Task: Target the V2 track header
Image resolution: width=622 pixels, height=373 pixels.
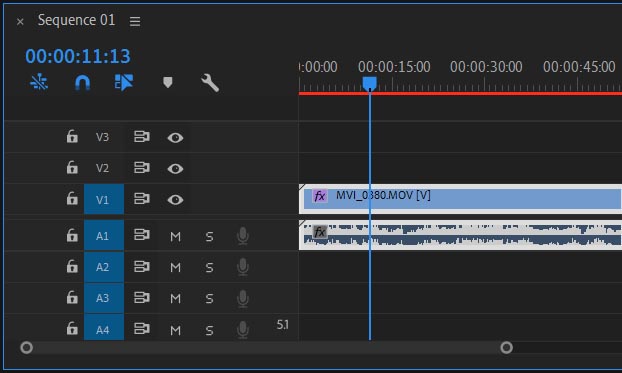Action: [x=102, y=168]
